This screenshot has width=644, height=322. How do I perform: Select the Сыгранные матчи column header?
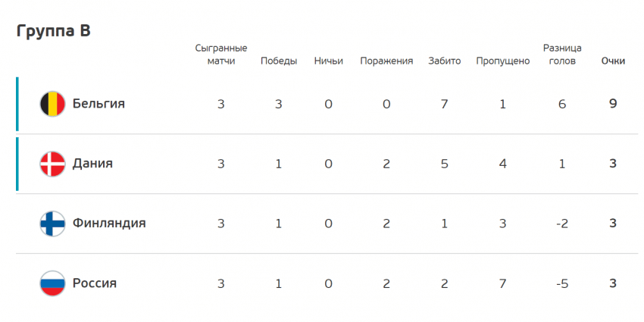pos(221,55)
